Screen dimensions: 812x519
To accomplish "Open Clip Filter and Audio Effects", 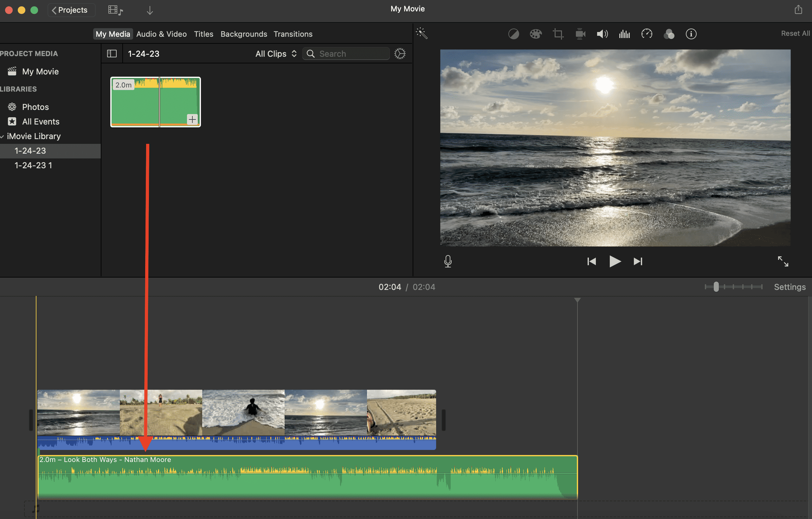I will pos(669,34).
